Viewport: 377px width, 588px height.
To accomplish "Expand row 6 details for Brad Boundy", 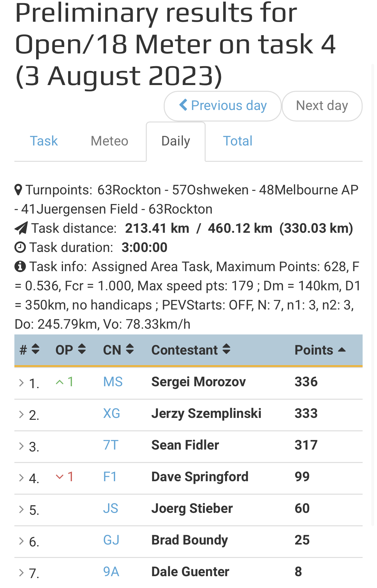I will coord(21,541).
